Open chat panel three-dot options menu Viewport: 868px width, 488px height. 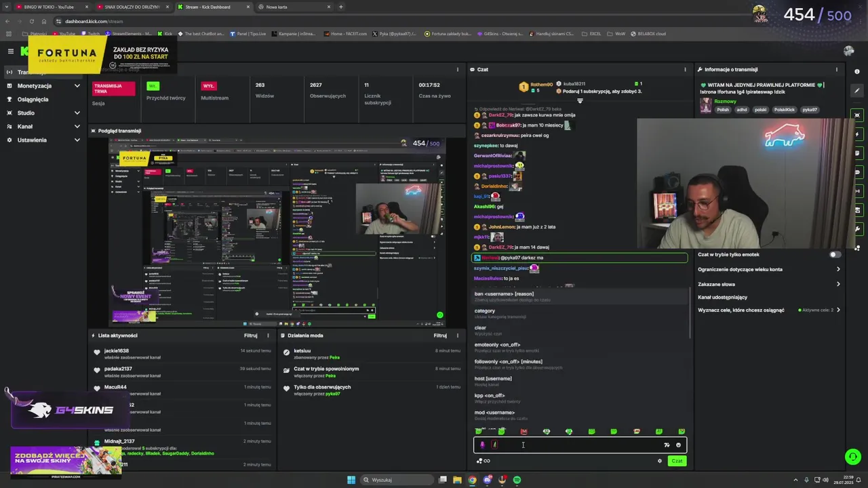[685, 69]
